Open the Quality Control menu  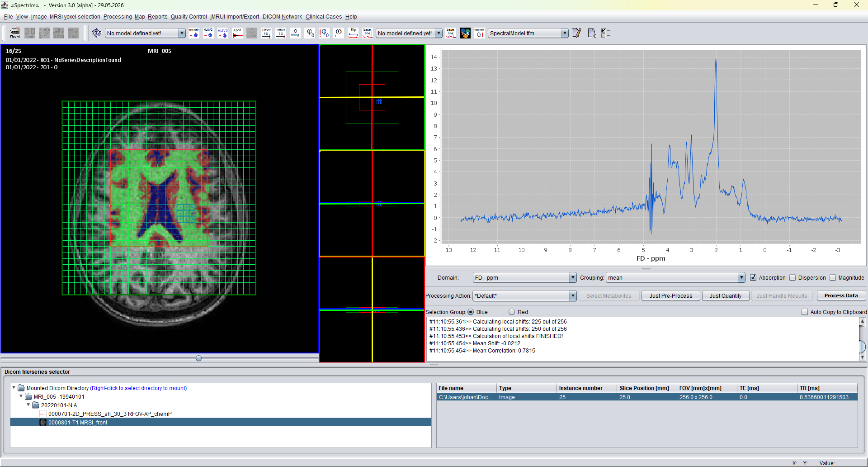click(189, 17)
